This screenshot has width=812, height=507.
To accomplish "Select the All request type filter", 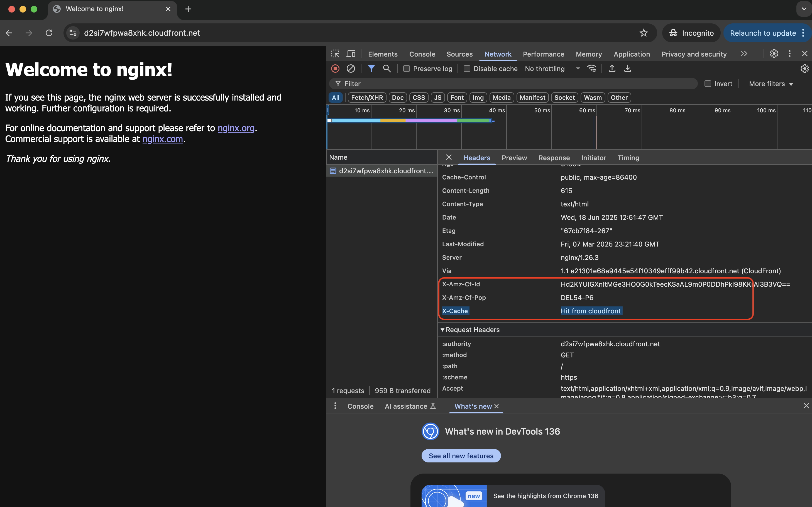I will pos(336,97).
